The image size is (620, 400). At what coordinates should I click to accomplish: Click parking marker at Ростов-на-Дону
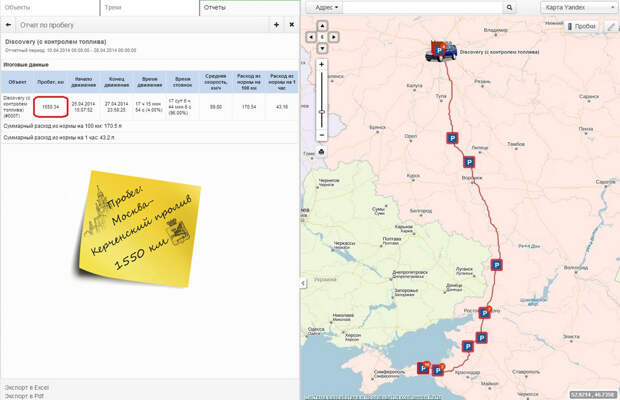(x=484, y=313)
